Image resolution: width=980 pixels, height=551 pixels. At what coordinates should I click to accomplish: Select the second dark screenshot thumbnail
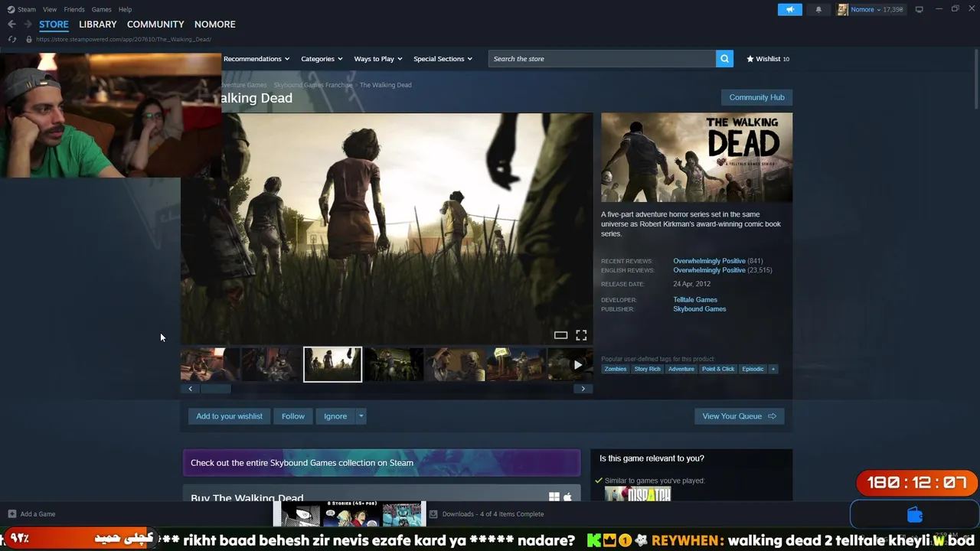(x=271, y=364)
